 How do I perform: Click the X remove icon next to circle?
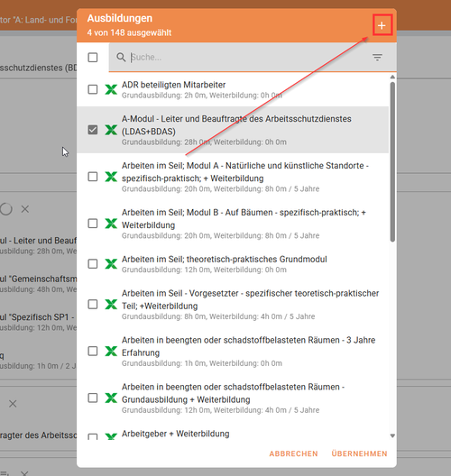(25, 209)
